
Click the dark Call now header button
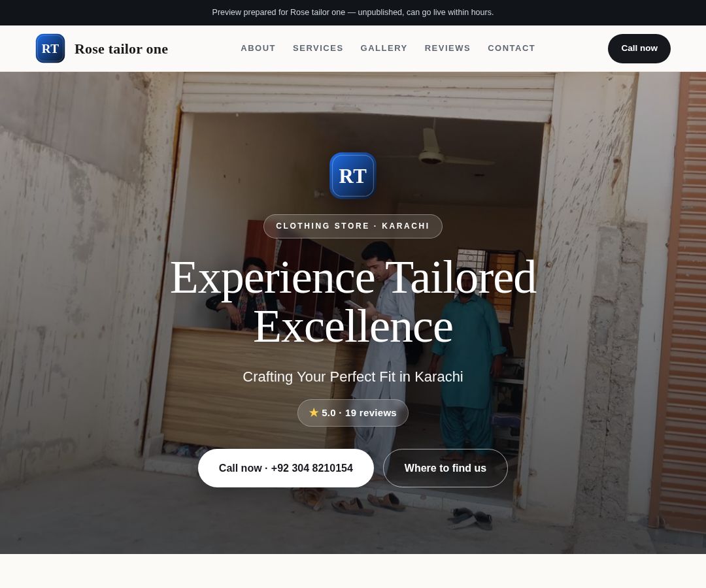pos(639,48)
